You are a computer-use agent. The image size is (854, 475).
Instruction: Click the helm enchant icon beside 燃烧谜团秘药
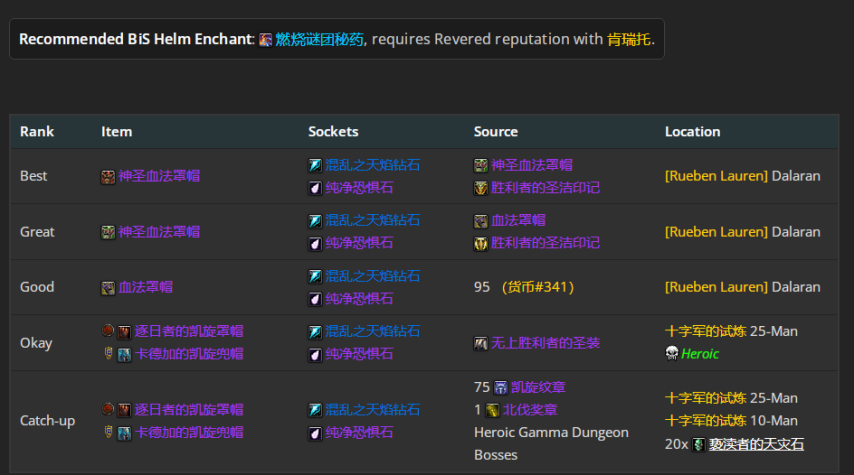point(265,40)
